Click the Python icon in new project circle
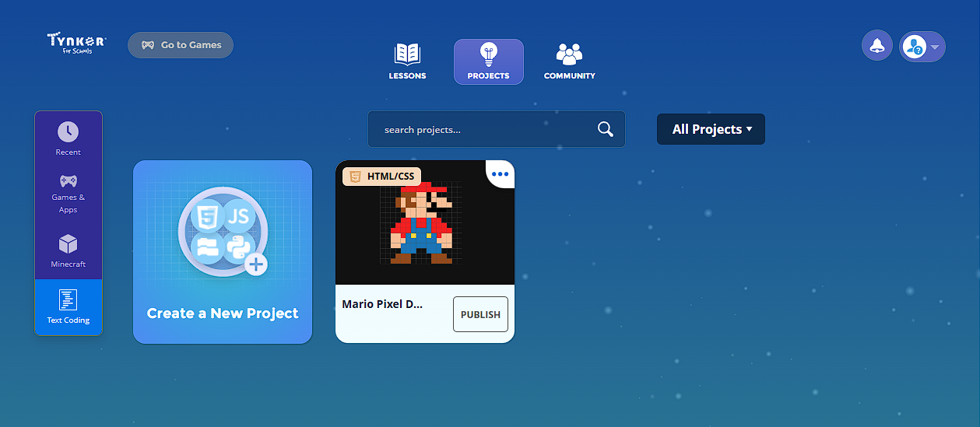Screen dimensions: 980x427 tap(239, 247)
